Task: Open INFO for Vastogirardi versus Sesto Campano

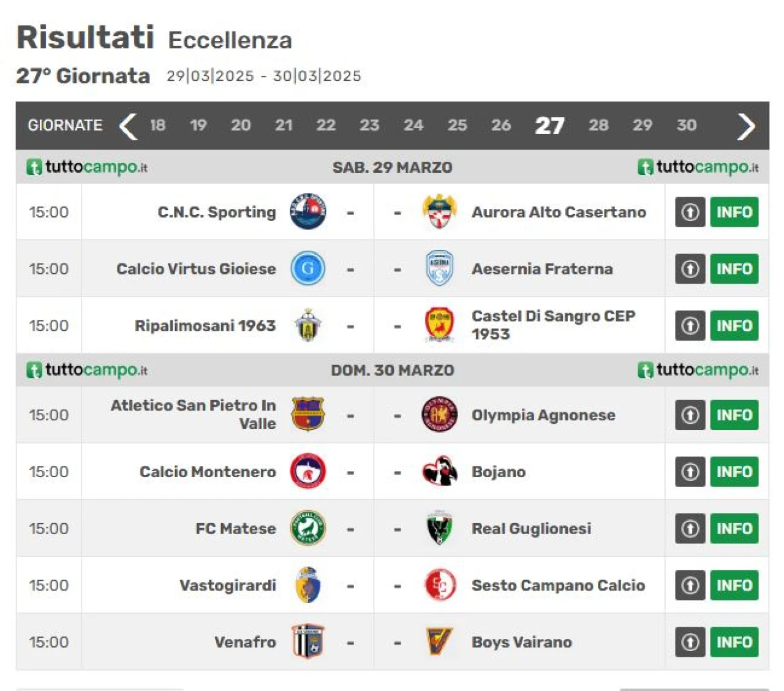Action: tap(734, 585)
